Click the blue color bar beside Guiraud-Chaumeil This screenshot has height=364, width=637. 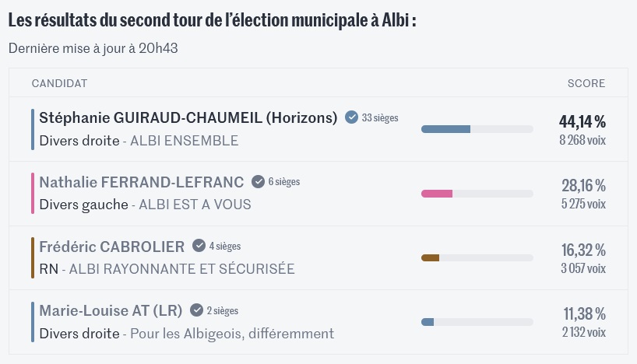33,128
